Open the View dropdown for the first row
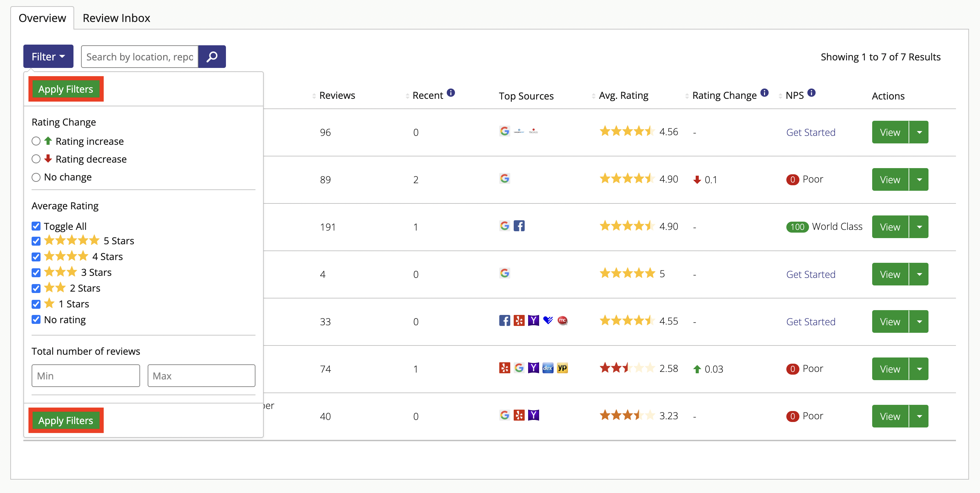Image resolution: width=980 pixels, height=493 pixels. (x=920, y=132)
